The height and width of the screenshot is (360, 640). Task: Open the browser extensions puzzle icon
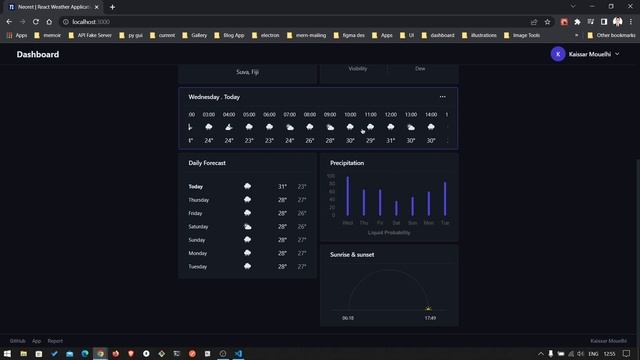(577, 22)
